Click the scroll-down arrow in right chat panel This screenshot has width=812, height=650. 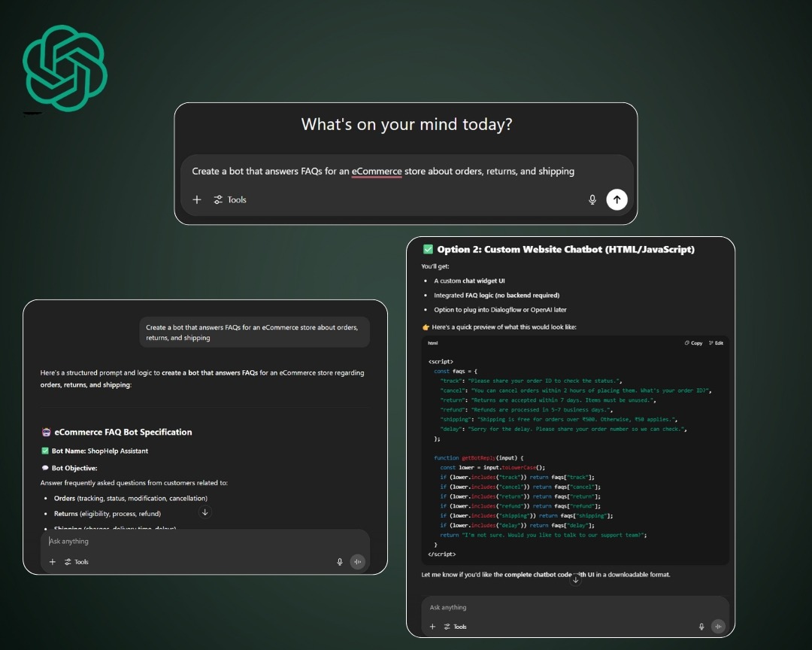(575, 579)
